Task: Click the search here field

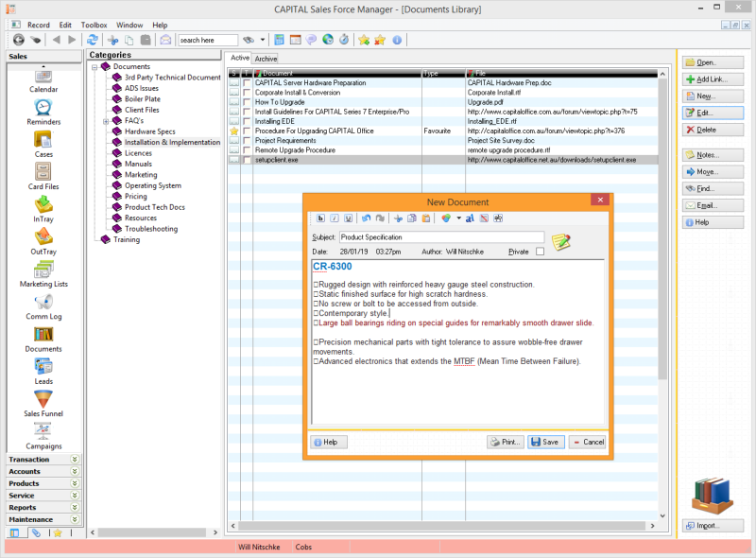Action: pos(208,40)
